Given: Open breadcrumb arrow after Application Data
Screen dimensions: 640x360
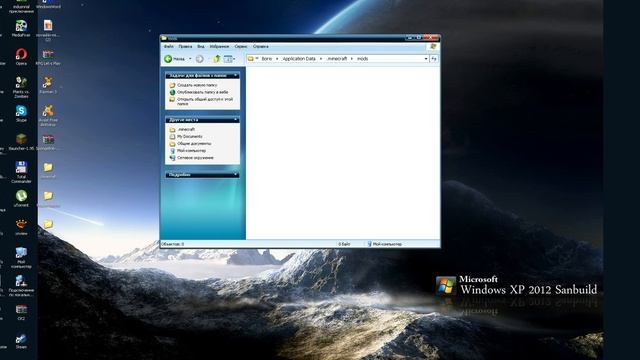Looking at the screenshot, I should pyautogui.click(x=321, y=59).
